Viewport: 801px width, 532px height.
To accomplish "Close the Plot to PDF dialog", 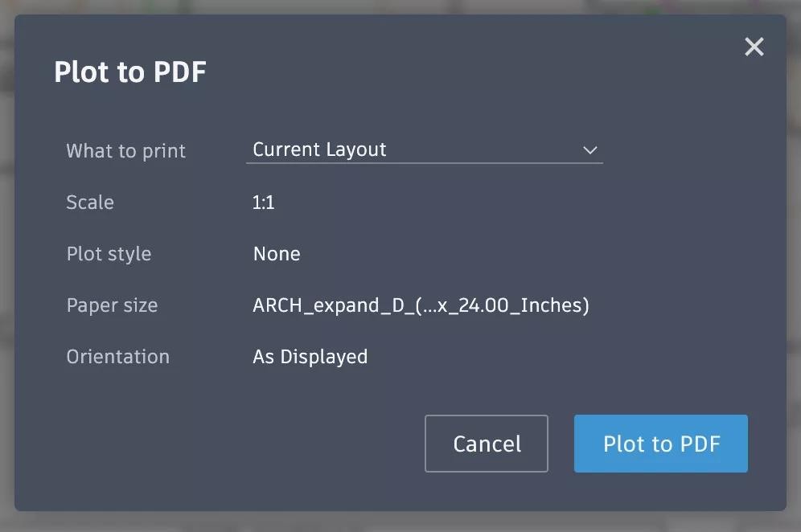I will pyautogui.click(x=754, y=47).
